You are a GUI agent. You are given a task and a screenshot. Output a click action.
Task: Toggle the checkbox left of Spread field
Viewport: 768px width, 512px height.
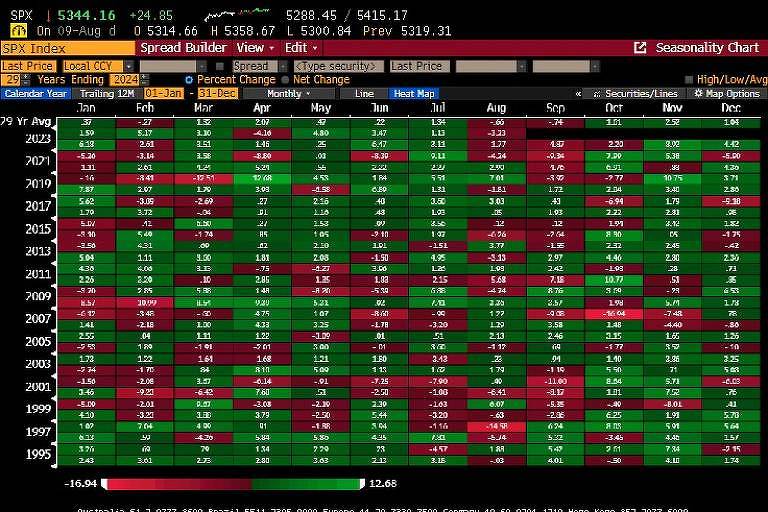click(x=220, y=66)
